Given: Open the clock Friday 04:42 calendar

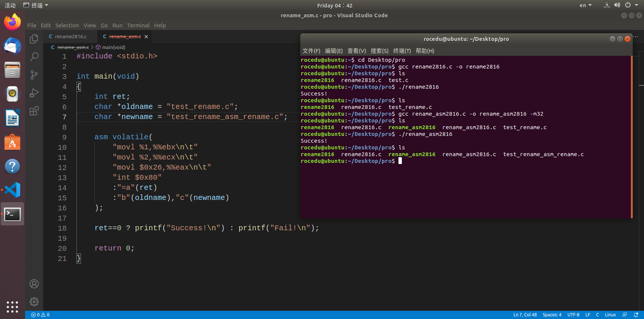Looking at the screenshot, I should click(335, 5).
